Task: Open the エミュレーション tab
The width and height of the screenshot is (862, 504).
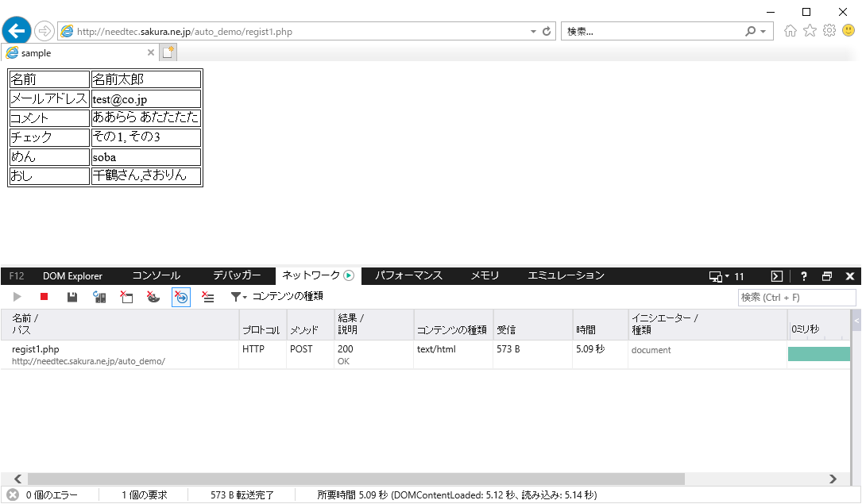Action: (x=566, y=275)
